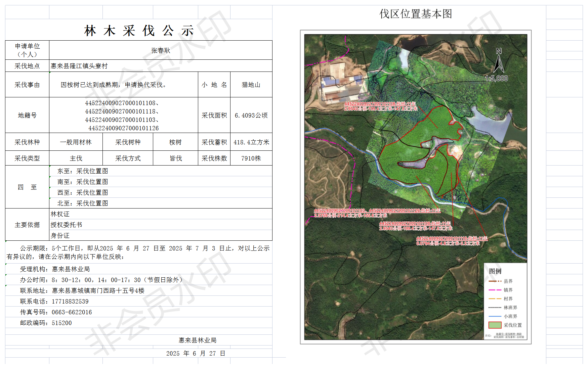Select the cell 主伐
588x369 pixels.
coord(76,158)
